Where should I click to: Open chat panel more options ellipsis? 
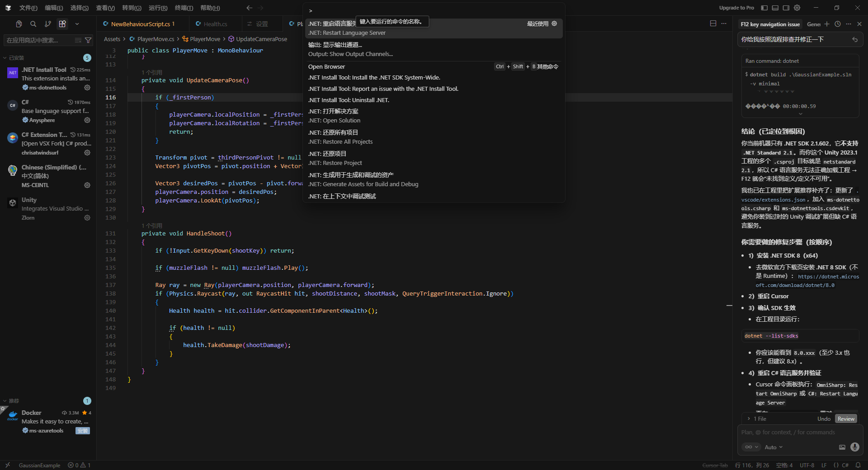[x=849, y=24]
